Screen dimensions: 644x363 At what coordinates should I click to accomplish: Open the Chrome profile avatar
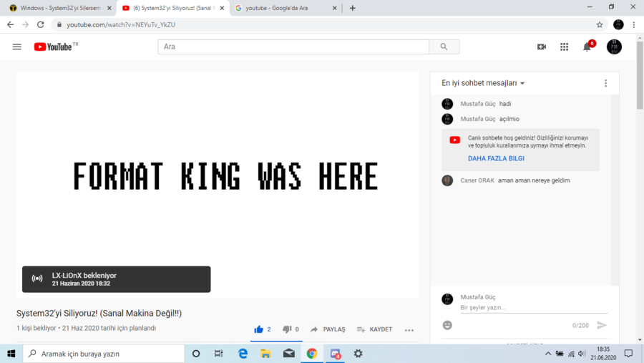coord(618,24)
